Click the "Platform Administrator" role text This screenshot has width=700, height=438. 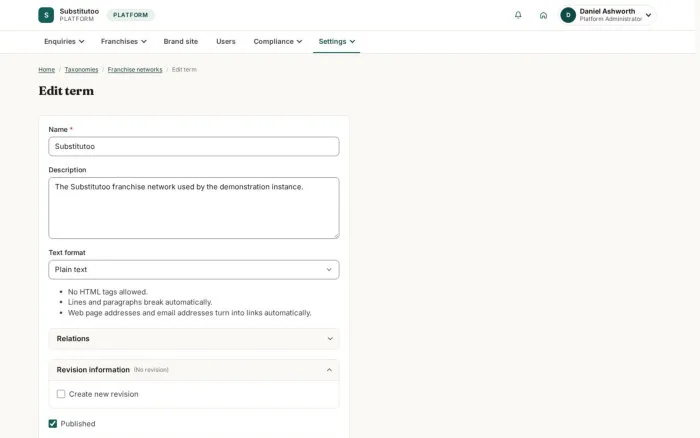pyautogui.click(x=611, y=19)
